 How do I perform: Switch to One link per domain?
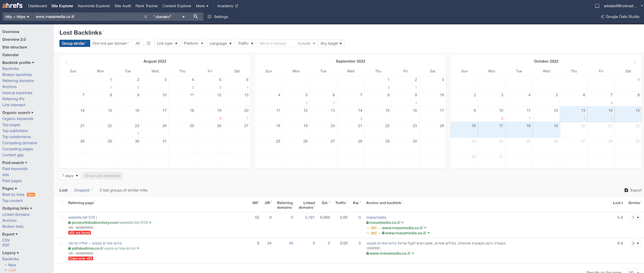coord(111,43)
